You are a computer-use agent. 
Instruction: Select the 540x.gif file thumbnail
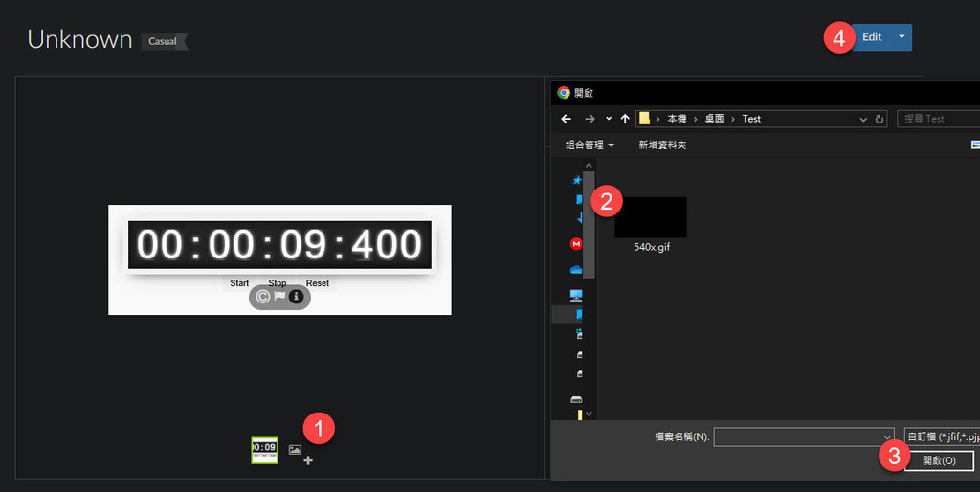[651, 218]
